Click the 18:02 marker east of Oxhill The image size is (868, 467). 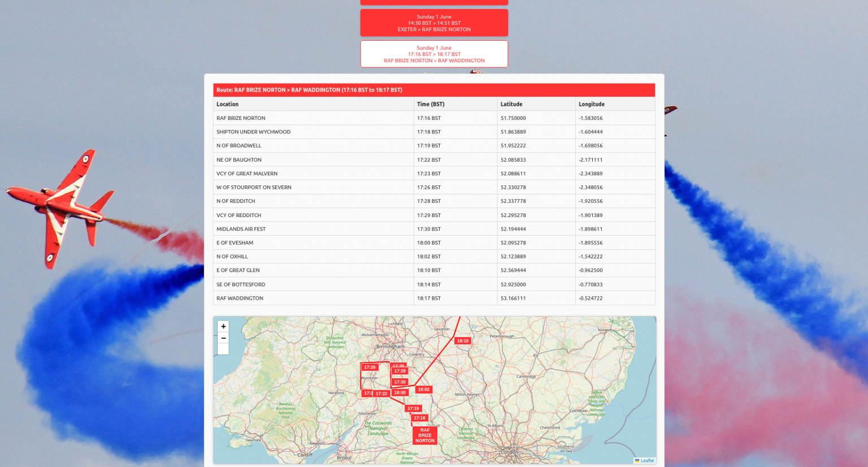point(424,389)
